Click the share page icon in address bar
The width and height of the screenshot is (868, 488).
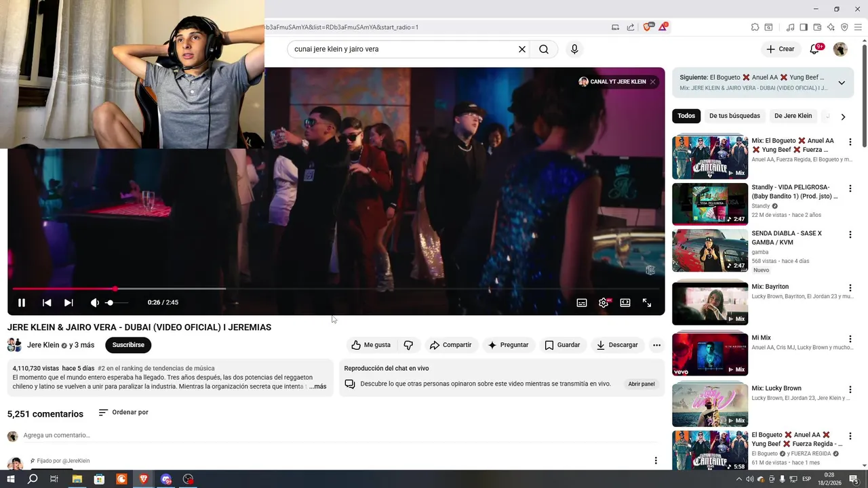(x=631, y=27)
